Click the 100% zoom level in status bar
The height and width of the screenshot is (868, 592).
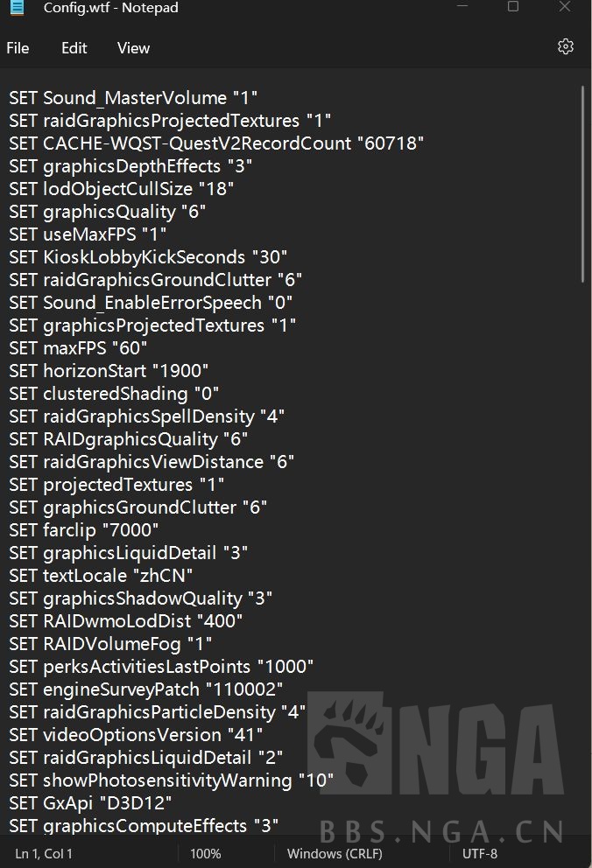point(205,853)
